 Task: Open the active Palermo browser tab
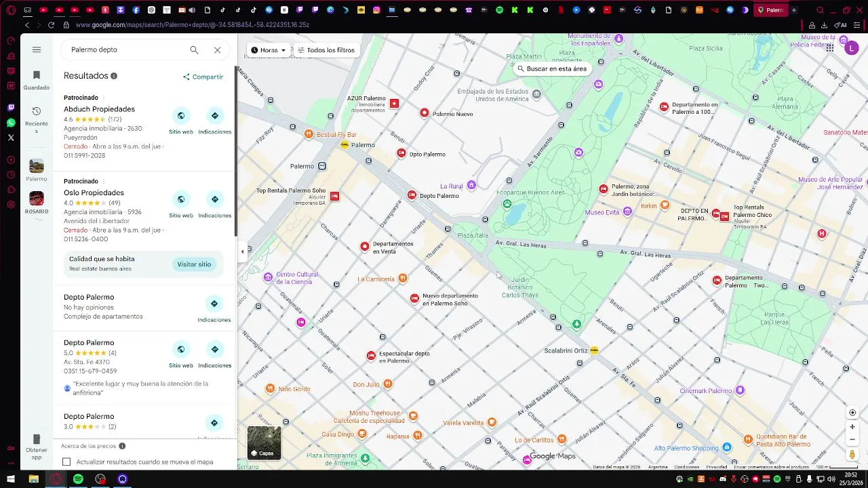click(770, 10)
